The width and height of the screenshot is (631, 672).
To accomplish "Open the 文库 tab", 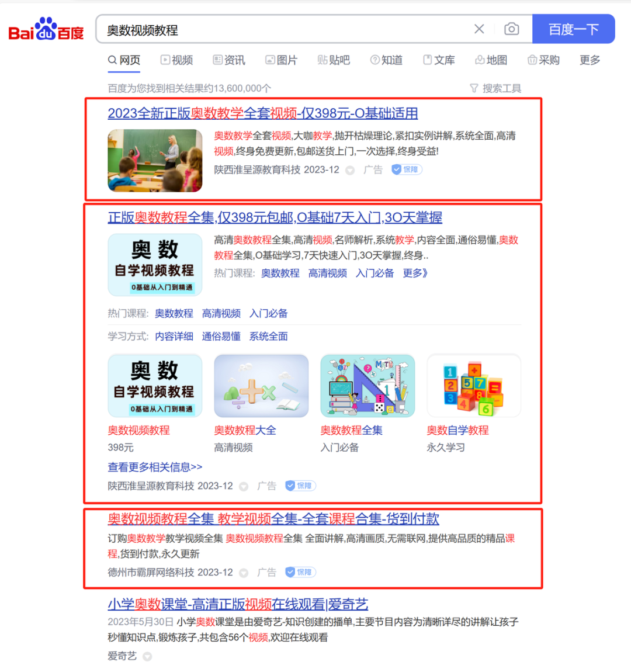I will (439, 60).
